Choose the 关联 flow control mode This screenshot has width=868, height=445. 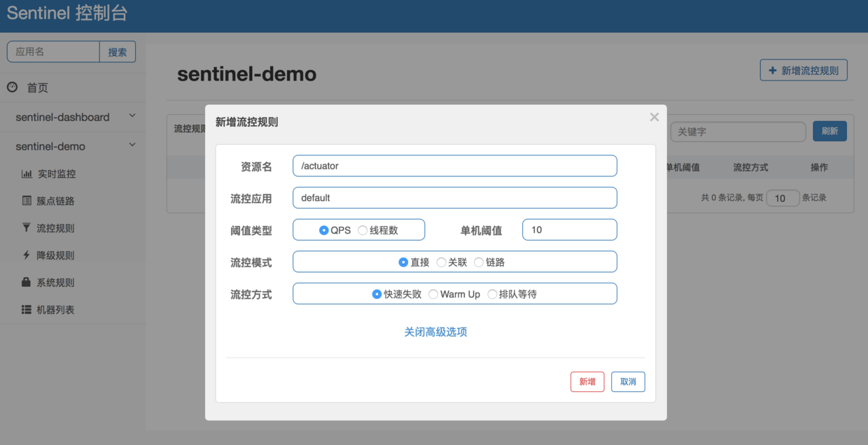[x=441, y=262]
